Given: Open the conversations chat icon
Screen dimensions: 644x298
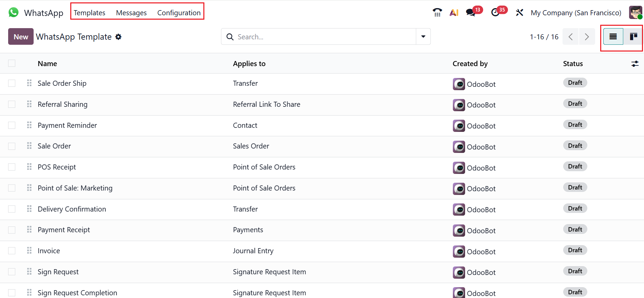Looking at the screenshot, I should point(471,13).
